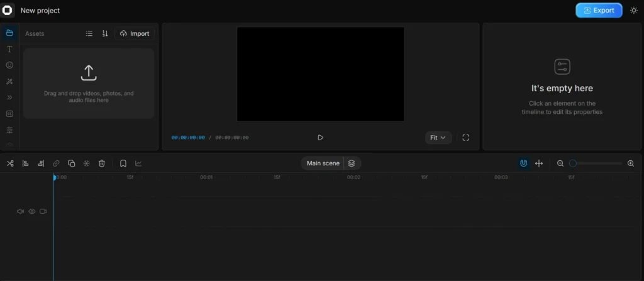Viewport: 644px width, 281px height.
Task: Play the preview video
Action: tap(320, 138)
